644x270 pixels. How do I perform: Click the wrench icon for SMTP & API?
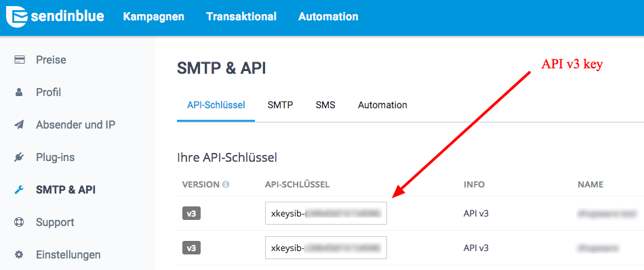(19, 189)
